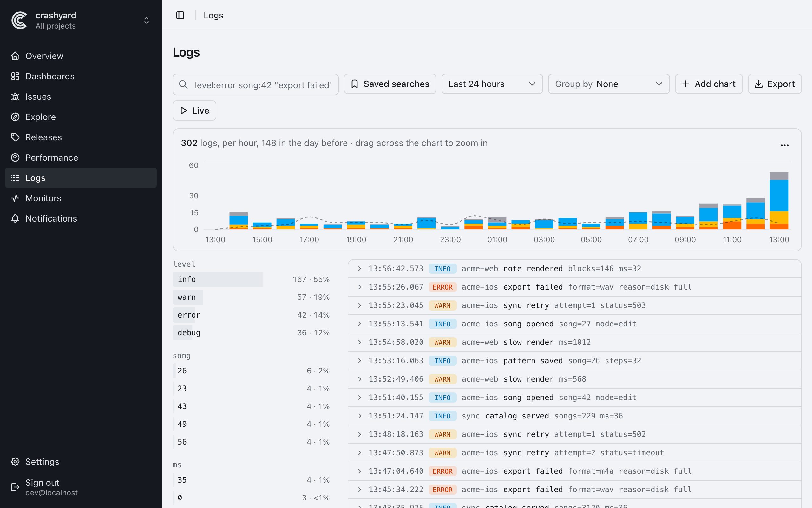Viewport: 812px width, 508px height.
Task: Click the Add chart button
Action: click(x=709, y=84)
